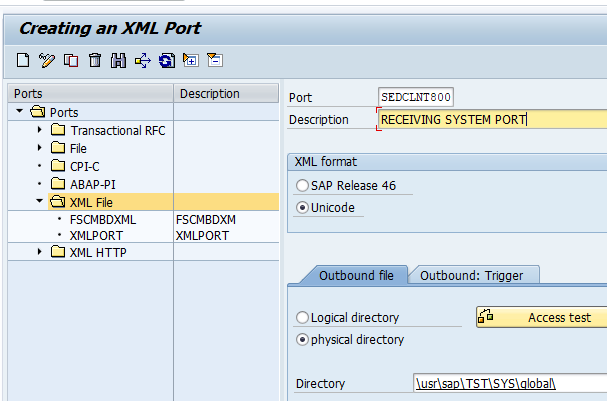Click the Copy port toolbar icon
Viewport: 607px width, 401px height.
[x=70, y=61]
